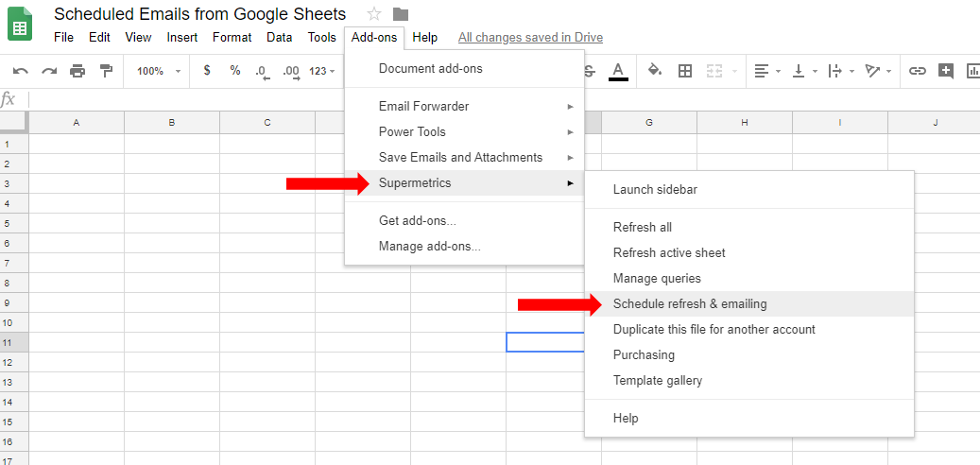Open the Data menu
Screen dimensions: 980x465
280,38
